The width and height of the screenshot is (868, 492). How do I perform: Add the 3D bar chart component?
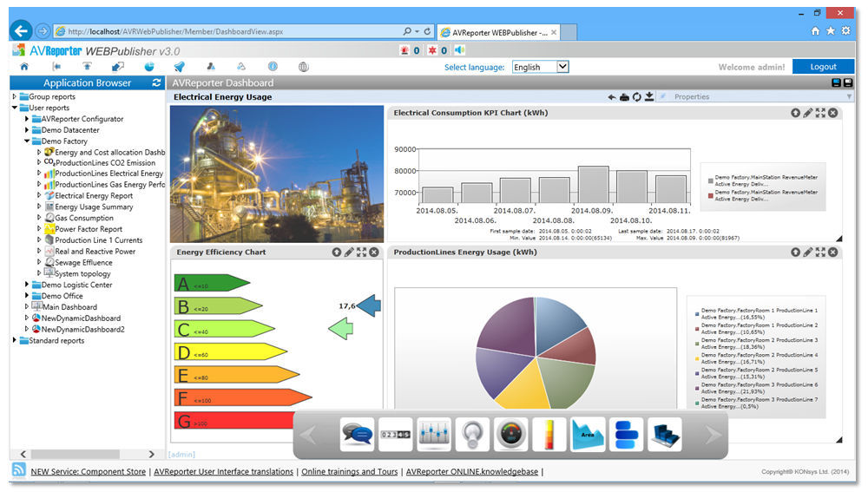[x=664, y=435]
